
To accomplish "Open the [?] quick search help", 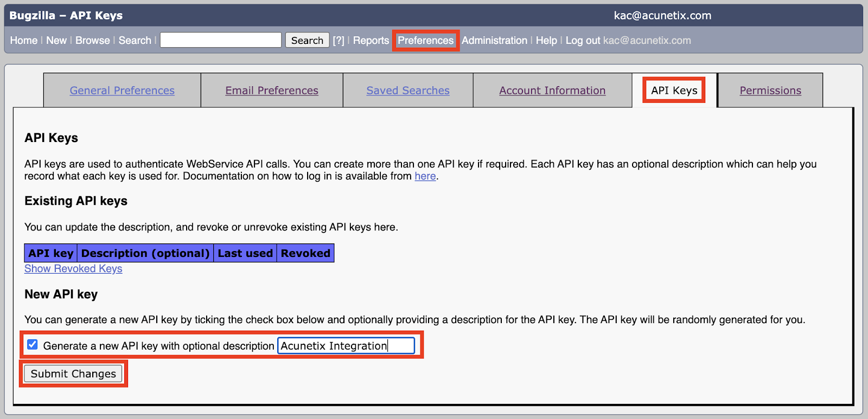I will [x=339, y=41].
